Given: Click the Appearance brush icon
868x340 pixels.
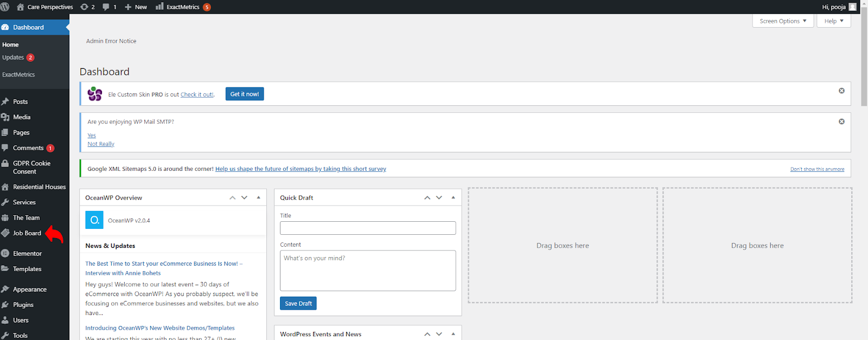Looking at the screenshot, I should (5, 290).
